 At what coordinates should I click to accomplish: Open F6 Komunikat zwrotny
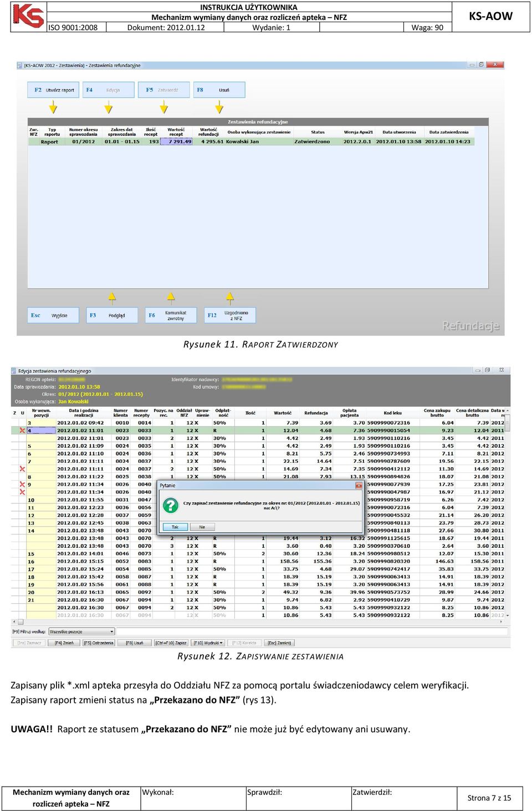click(171, 315)
